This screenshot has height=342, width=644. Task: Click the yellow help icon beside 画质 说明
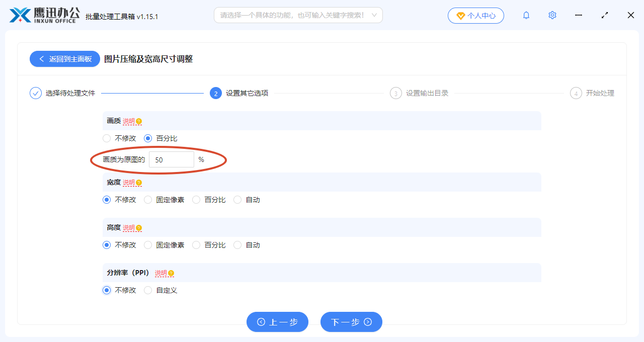click(139, 121)
